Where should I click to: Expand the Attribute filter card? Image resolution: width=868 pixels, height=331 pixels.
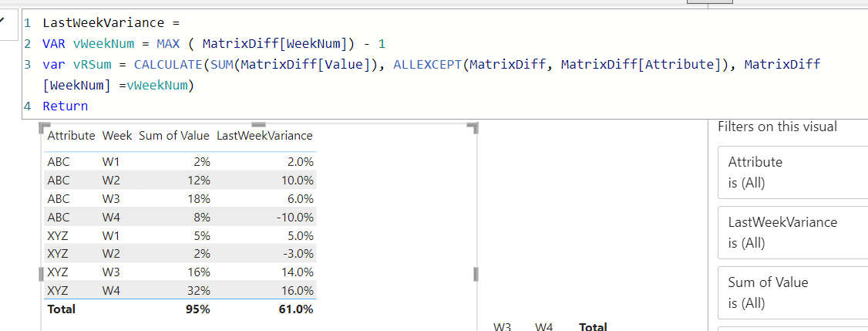(792, 172)
